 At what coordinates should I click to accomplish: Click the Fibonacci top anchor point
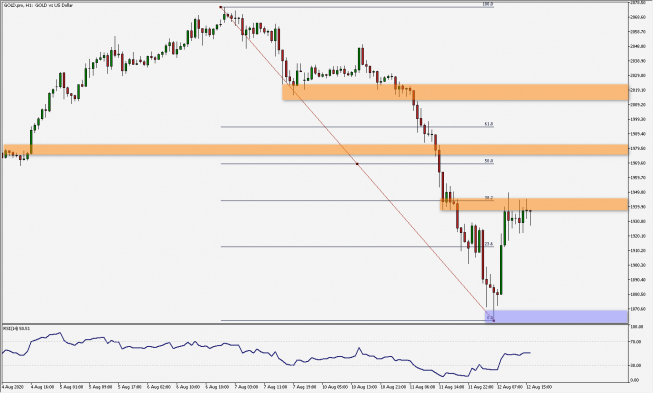(221, 7)
